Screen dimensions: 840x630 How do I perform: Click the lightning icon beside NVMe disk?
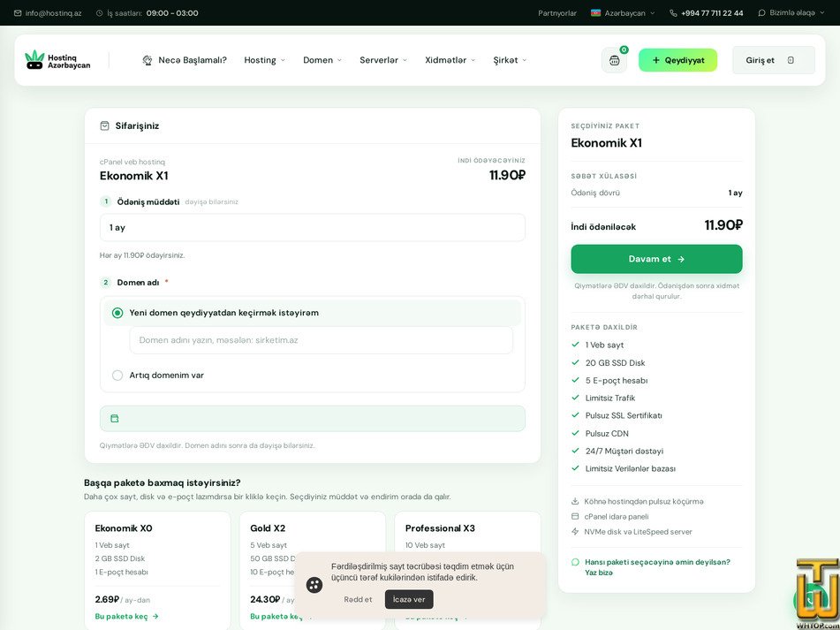click(x=575, y=531)
